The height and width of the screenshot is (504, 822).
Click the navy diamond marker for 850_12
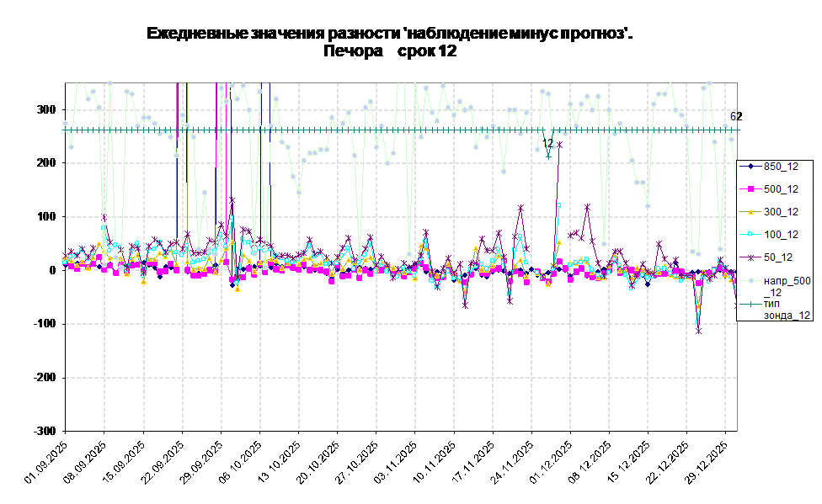pyautogui.click(x=750, y=166)
